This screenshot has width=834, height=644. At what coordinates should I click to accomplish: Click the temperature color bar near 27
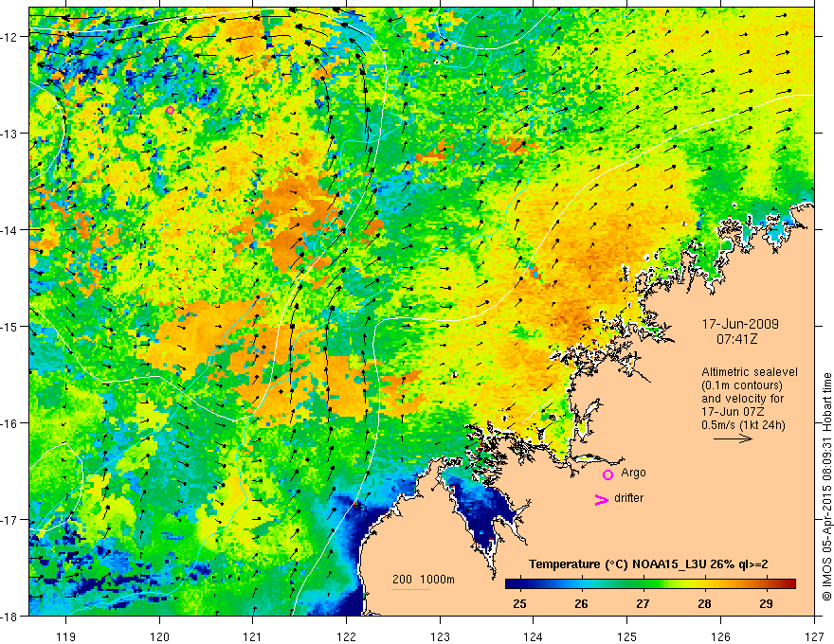click(644, 584)
